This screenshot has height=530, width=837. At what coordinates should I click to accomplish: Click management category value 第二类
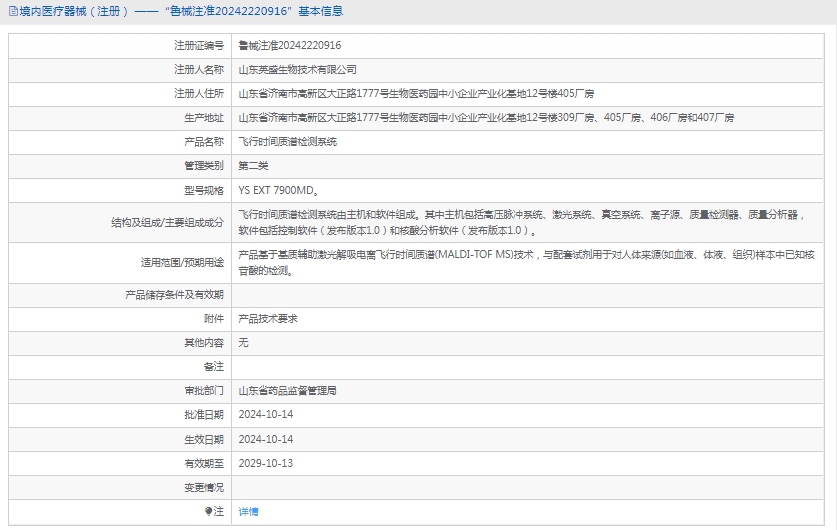click(253, 166)
